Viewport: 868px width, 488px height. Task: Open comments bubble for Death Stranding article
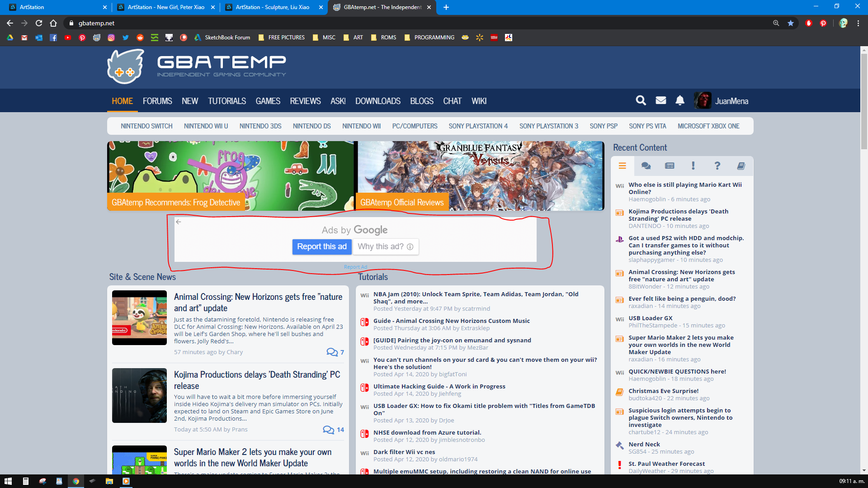click(x=333, y=430)
